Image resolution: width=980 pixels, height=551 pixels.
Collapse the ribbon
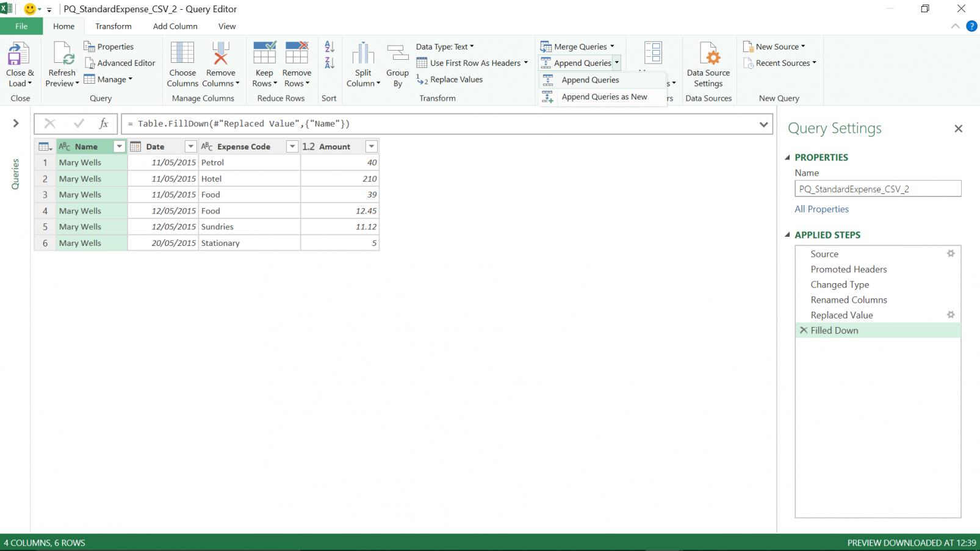point(955,26)
